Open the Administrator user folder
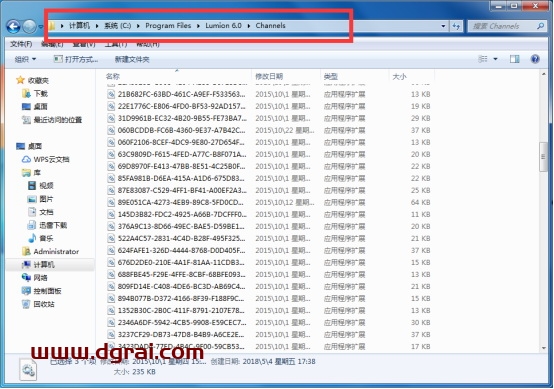The image size is (554, 389). 50,252
